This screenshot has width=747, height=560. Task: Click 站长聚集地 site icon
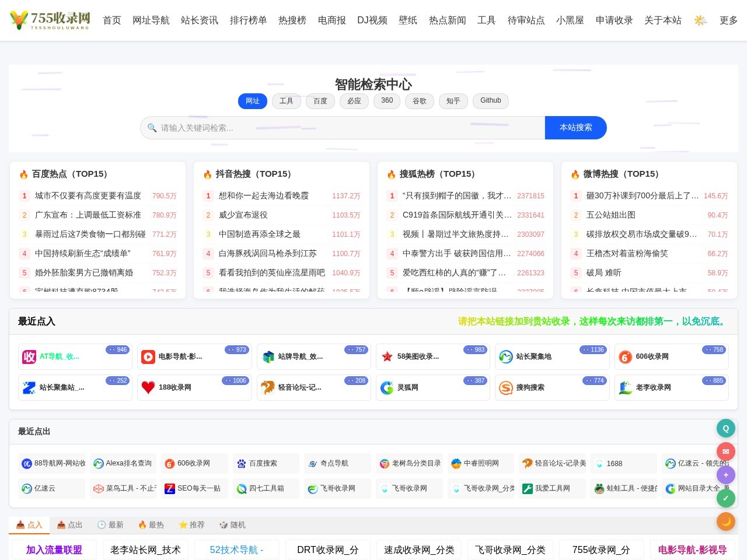coord(506,356)
